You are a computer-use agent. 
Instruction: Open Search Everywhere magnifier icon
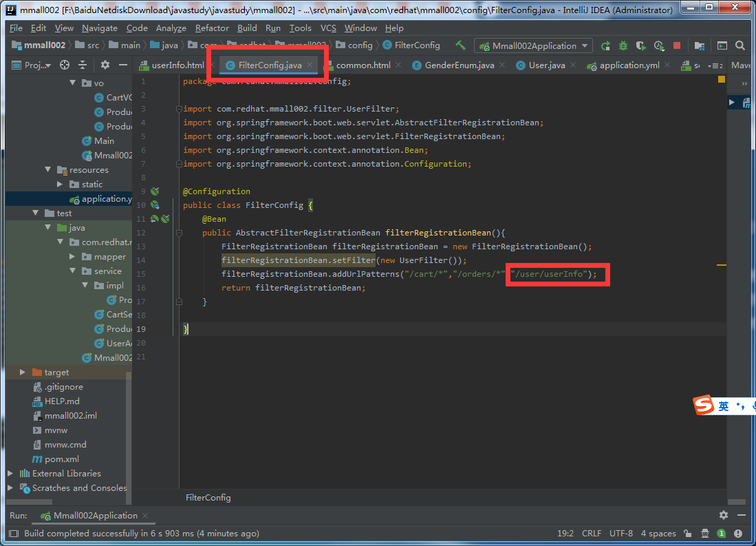[740, 45]
